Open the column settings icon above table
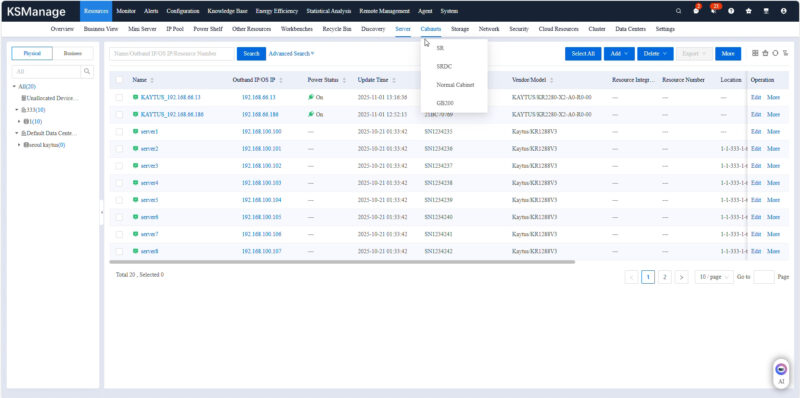The image size is (800, 398). pos(785,53)
